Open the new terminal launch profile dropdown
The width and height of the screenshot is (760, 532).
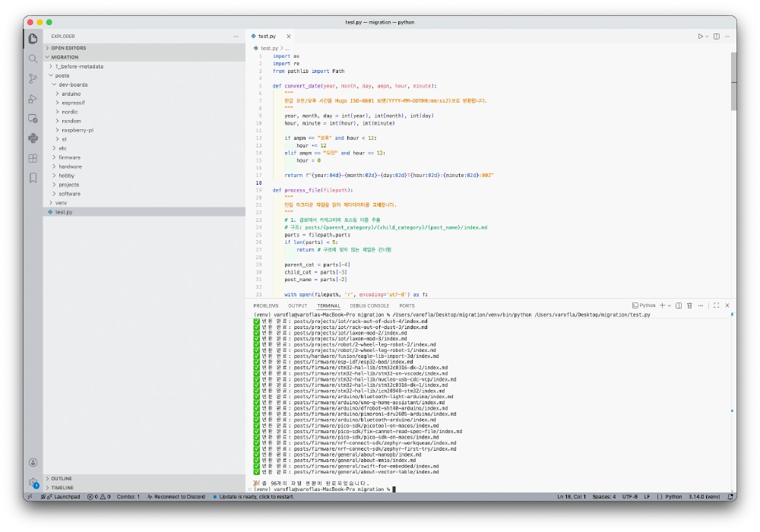tap(669, 306)
